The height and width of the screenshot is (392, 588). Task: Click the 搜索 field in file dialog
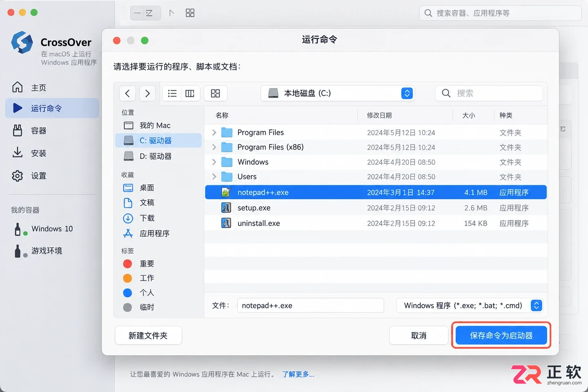489,94
